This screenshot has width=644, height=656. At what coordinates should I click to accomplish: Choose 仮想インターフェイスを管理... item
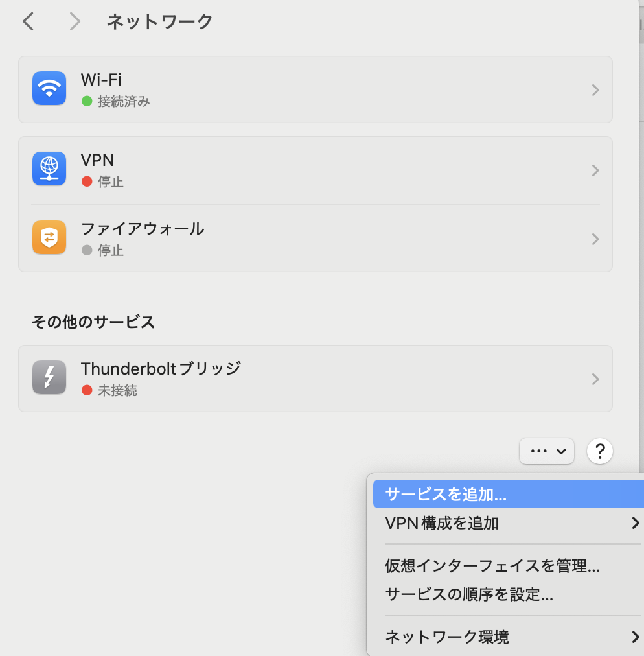click(509, 566)
